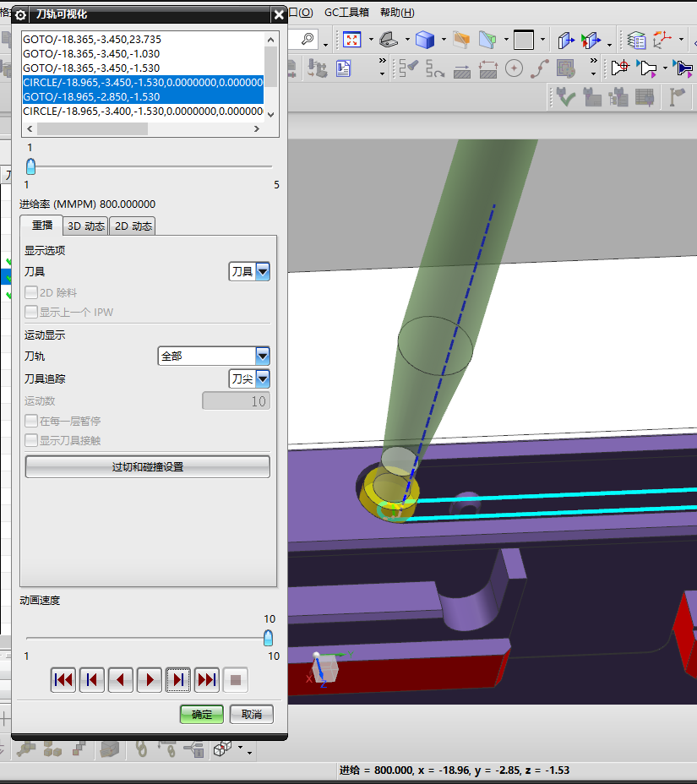Image resolution: width=697 pixels, height=784 pixels.
Task: Select line GOTO/-18.965,-2.850,-1.530
Action: coord(143,96)
